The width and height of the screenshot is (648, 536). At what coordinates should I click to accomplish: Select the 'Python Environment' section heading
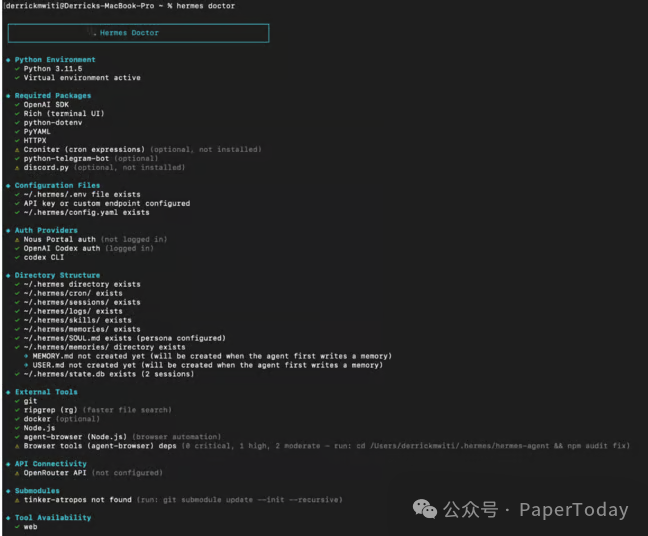[55, 60]
